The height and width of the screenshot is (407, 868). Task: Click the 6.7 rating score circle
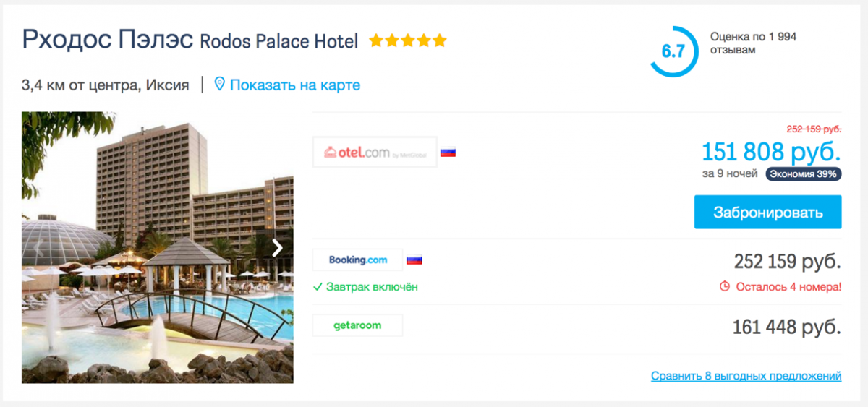point(673,51)
